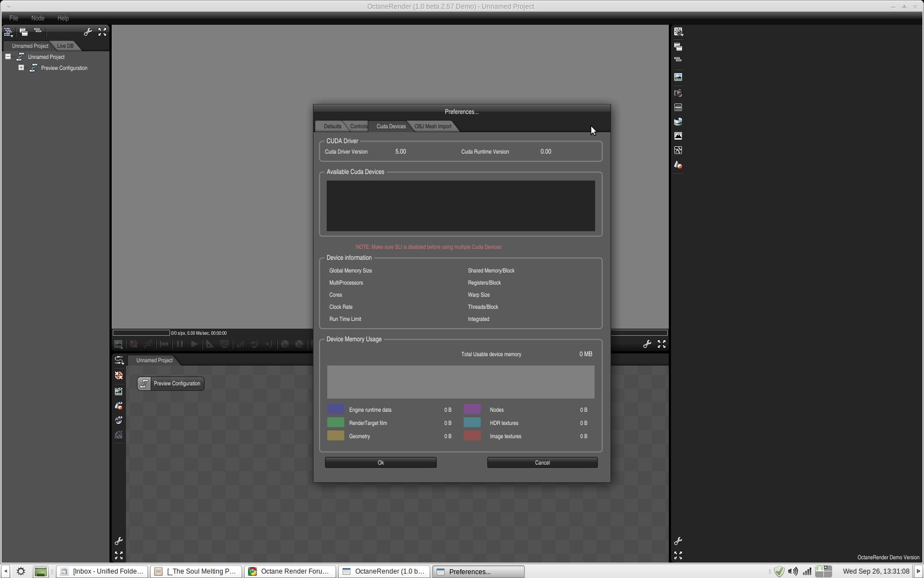Select Unnamed Project tab in outliner
924x578 pixels.
point(30,46)
